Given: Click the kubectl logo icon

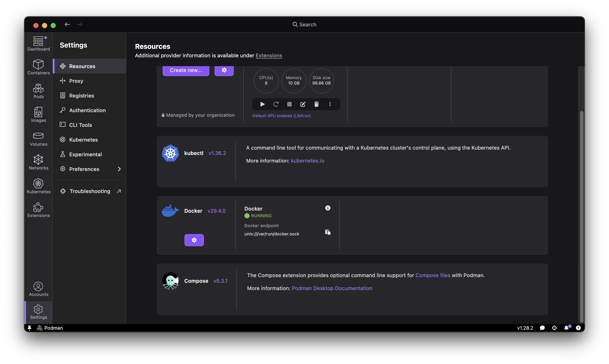Looking at the screenshot, I should pyautogui.click(x=170, y=153).
